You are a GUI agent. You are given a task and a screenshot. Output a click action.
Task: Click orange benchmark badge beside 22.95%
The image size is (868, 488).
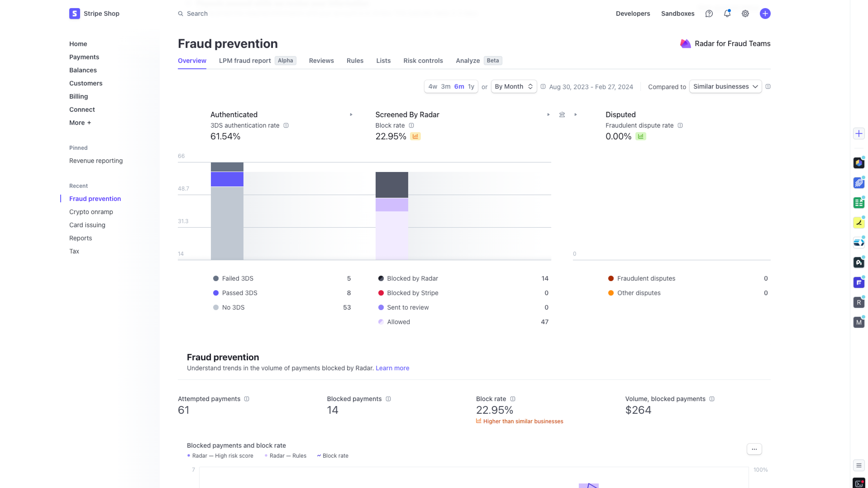point(415,136)
